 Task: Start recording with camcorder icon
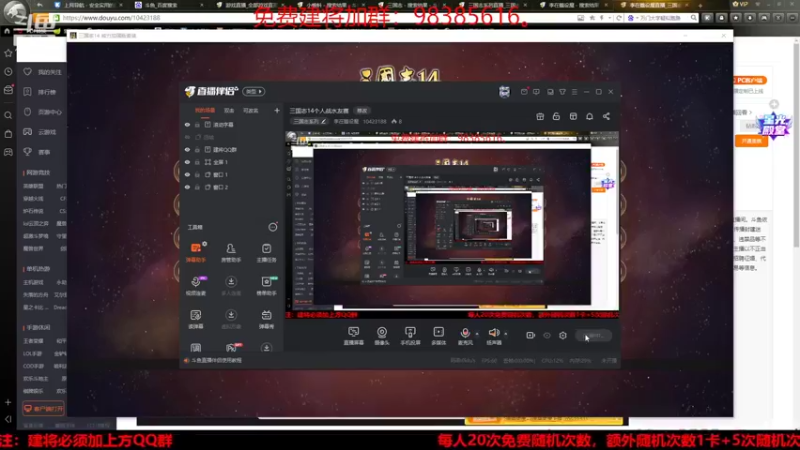click(531, 335)
